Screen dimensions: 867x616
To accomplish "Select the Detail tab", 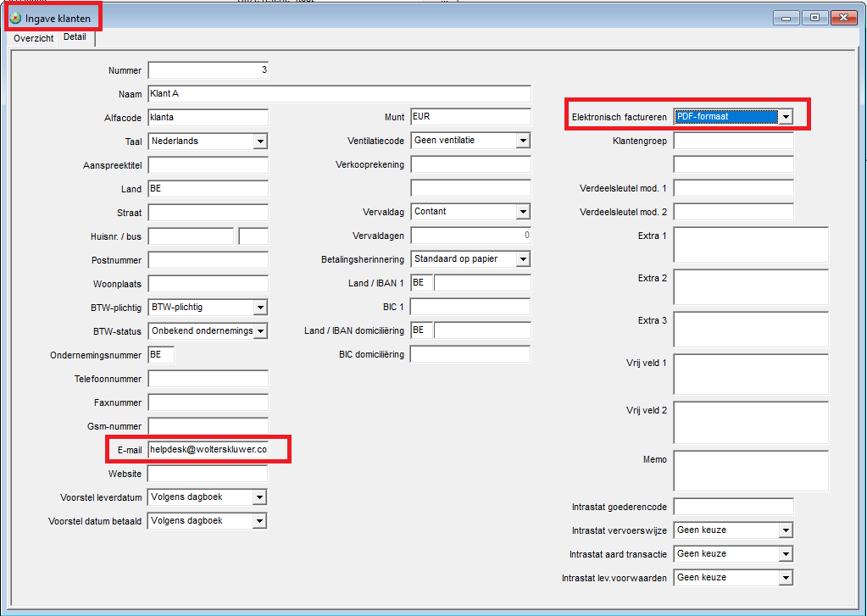I will tap(75, 38).
